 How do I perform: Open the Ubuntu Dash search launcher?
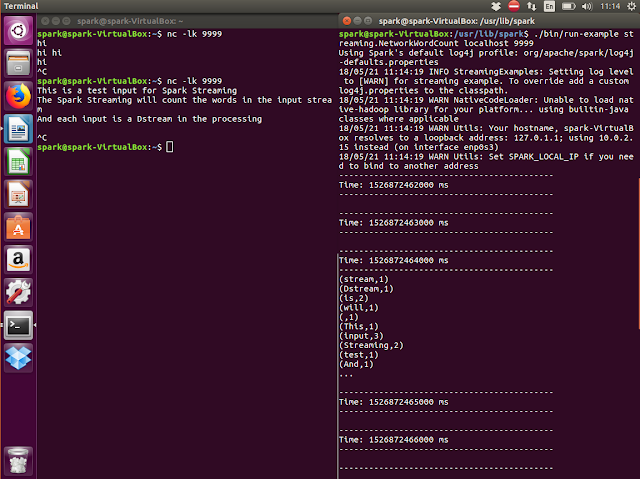pos(18,31)
